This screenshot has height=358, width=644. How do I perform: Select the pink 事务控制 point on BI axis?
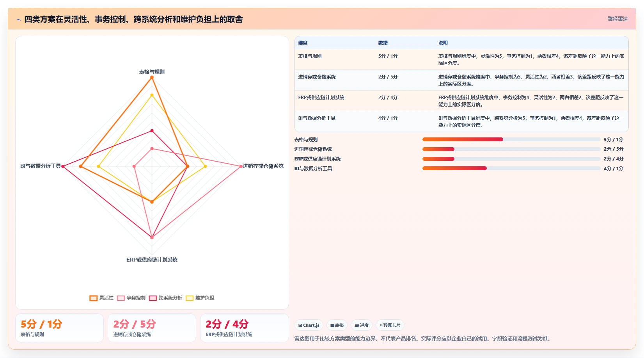(134, 166)
